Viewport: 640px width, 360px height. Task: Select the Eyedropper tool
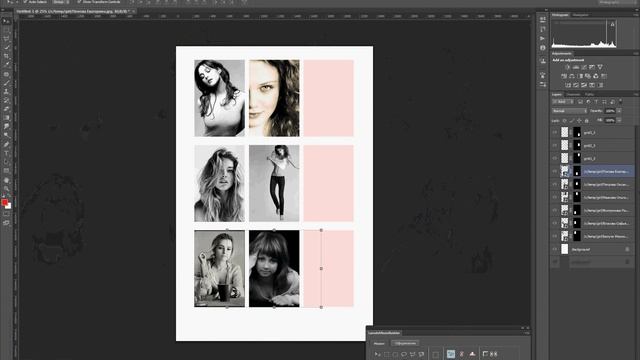click(x=6, y=65)
